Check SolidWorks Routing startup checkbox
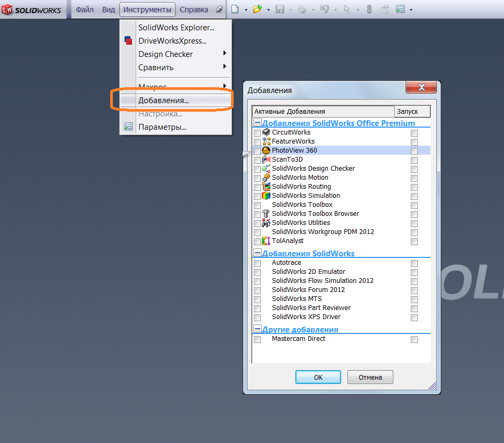Screen dimensions: 504x443 tap(414, 187)
